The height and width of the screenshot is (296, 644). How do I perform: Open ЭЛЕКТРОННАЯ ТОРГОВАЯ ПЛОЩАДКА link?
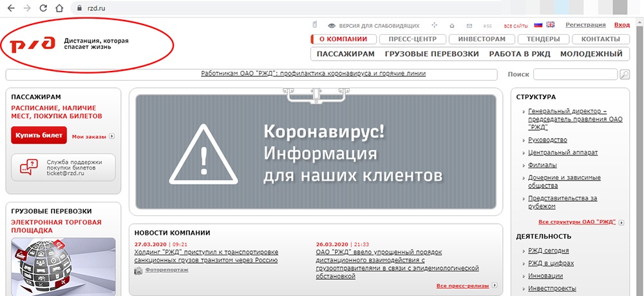click(56, 226)
